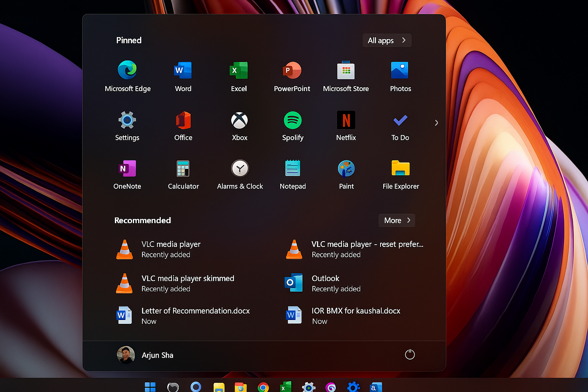588x392 pixels.
Task: Open the Xbox app
Action: click(x=240, y=126)
